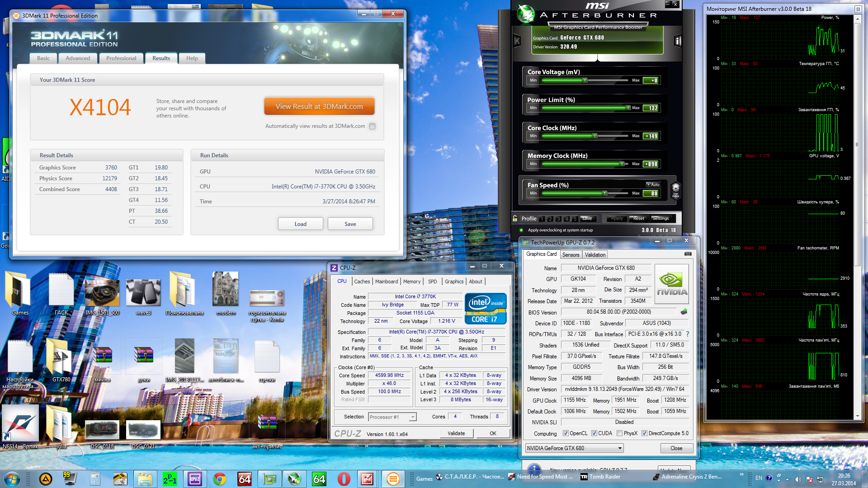
Task: Click the Afterburner profile lock icon
Action: point(515,218)
